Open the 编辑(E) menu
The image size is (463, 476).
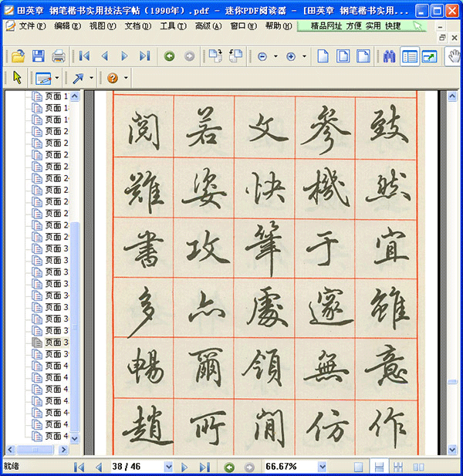(x=67, y=26)
